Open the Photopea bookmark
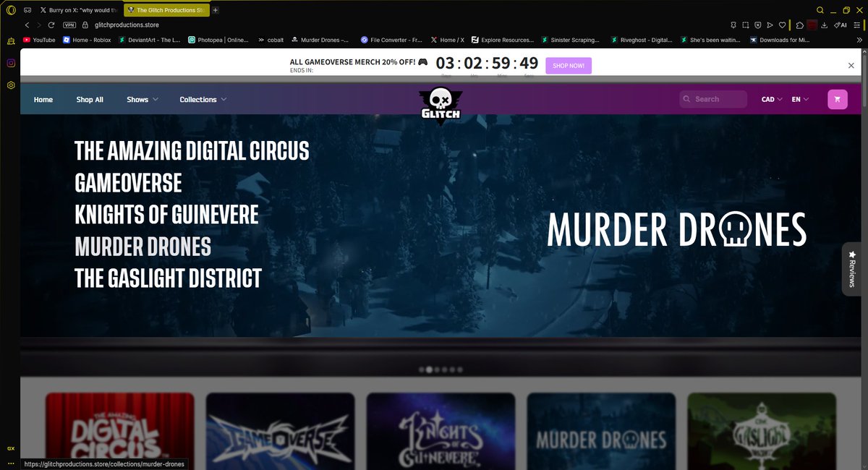Screen dimensions: 868x470 (x=218, y=40)
